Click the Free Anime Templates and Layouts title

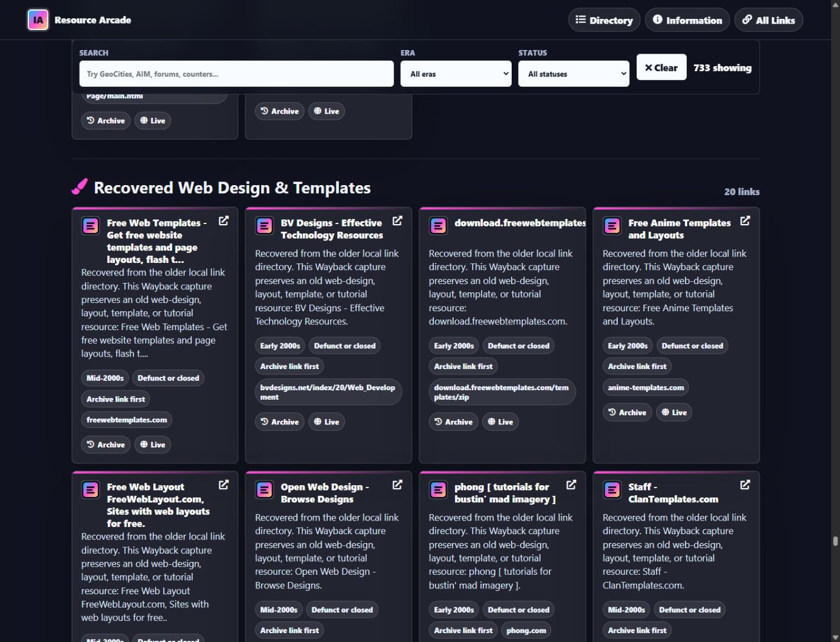coord(680,229)
